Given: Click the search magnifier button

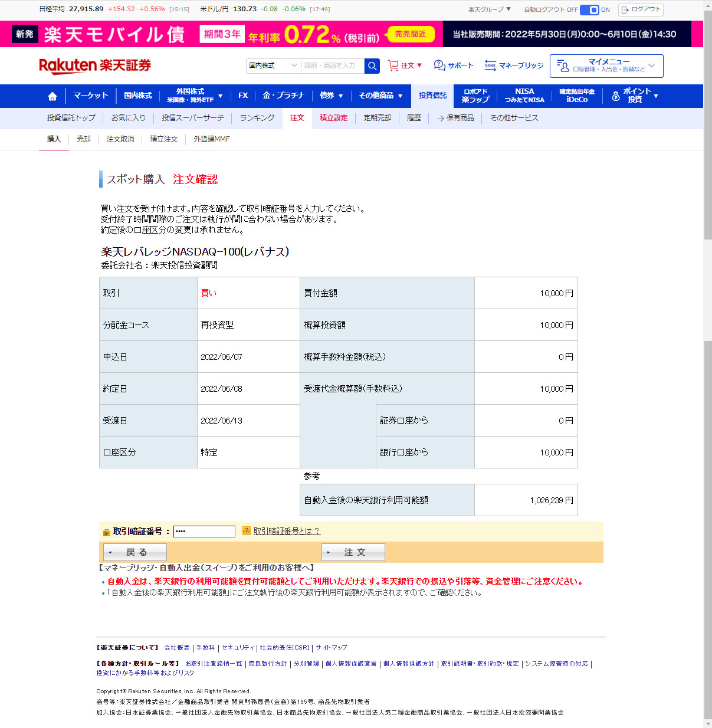Looking at the screenshot, I should pyautogui.click(x=372, y=66).
